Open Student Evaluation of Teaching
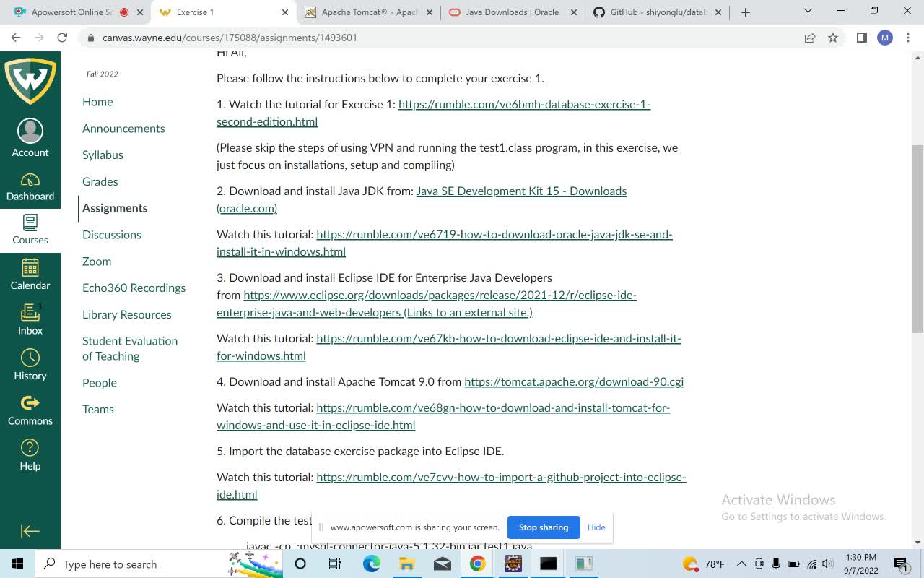Screen dimensions: 924x578 point(130,348)
